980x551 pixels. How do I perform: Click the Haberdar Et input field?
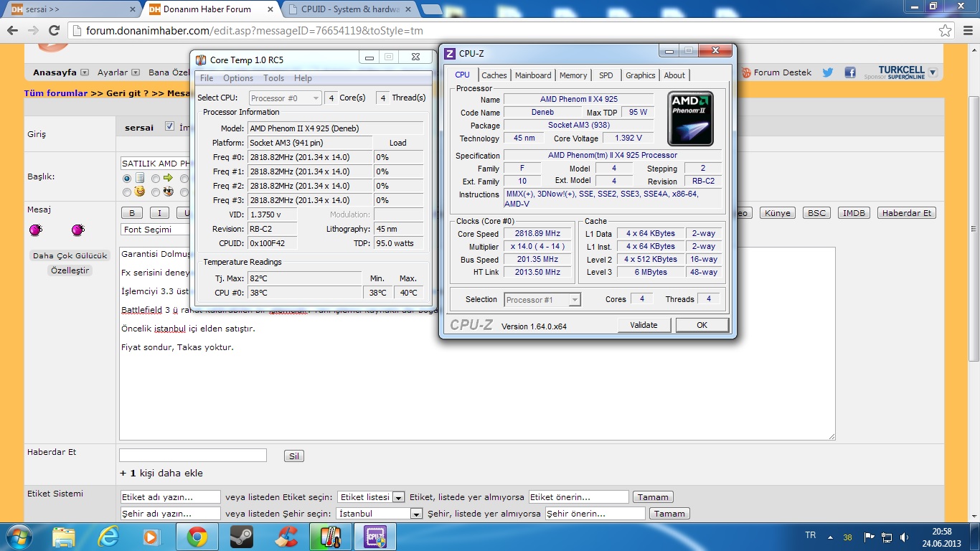click(x=193, y=456)
